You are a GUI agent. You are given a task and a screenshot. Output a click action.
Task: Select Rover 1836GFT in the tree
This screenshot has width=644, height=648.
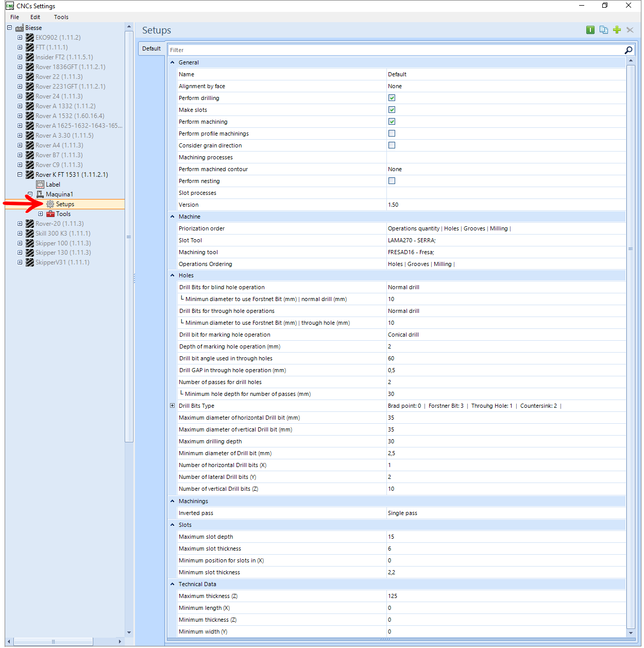click(x=71, y=67)
